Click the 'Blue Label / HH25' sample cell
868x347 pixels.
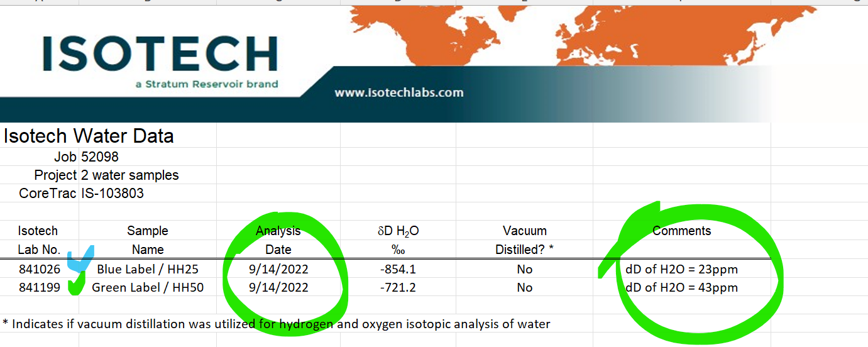pyautogui.click(x=148, y=269)
